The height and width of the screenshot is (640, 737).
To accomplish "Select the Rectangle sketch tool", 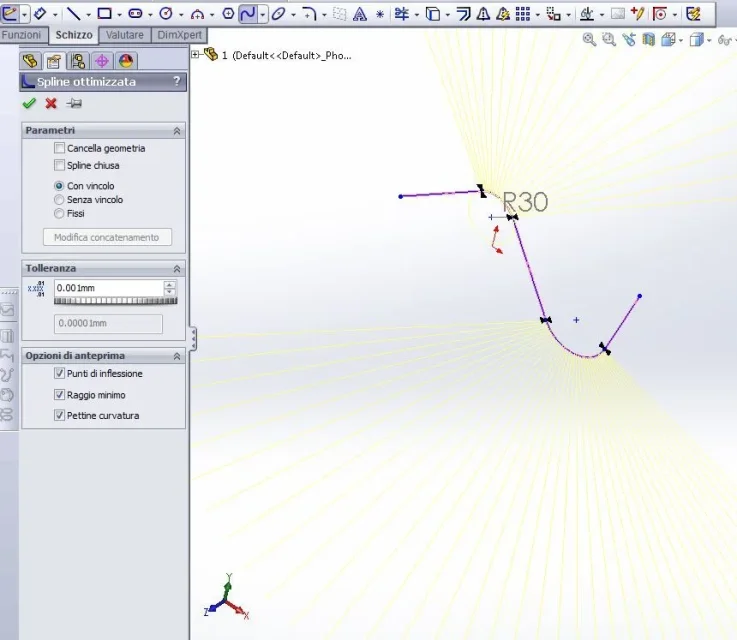I will tap(104, 14).
